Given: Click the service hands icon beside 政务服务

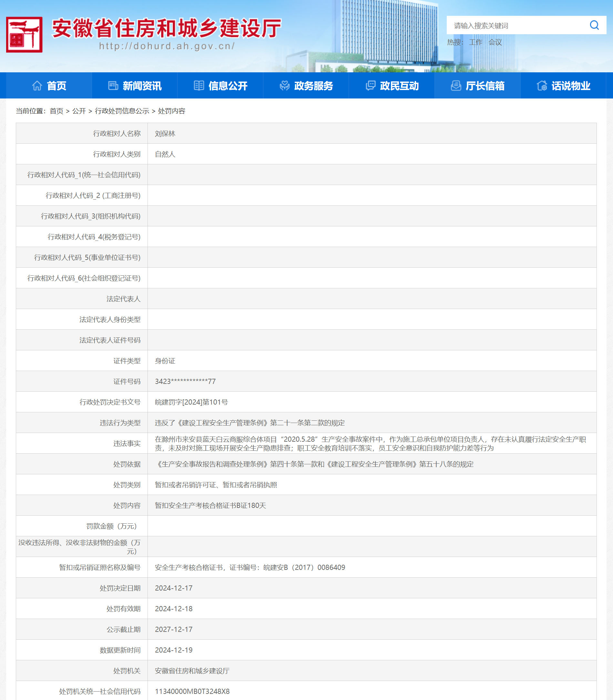Looking at the screenshot, I should click(285, 86).
